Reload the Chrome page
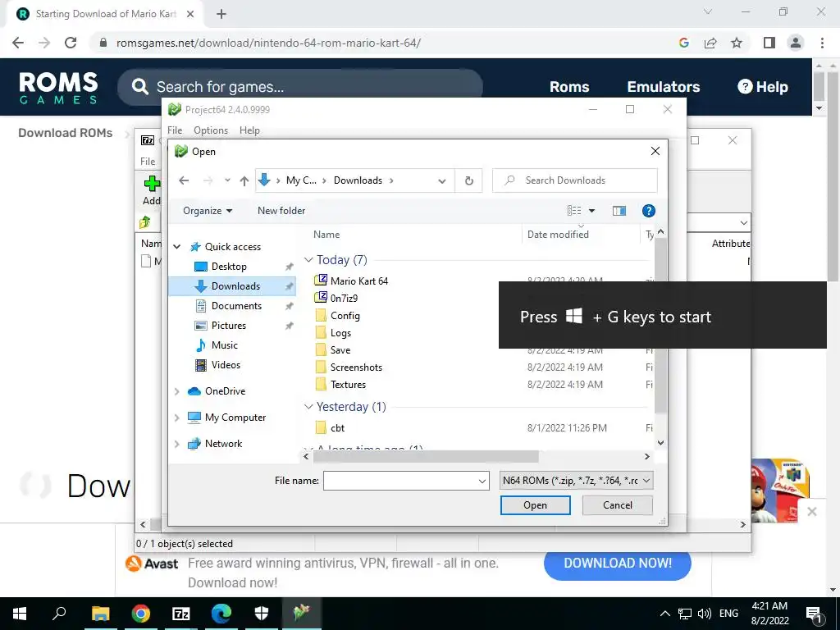Viewport: 840px width, 630px height. (x=71, y=43)
